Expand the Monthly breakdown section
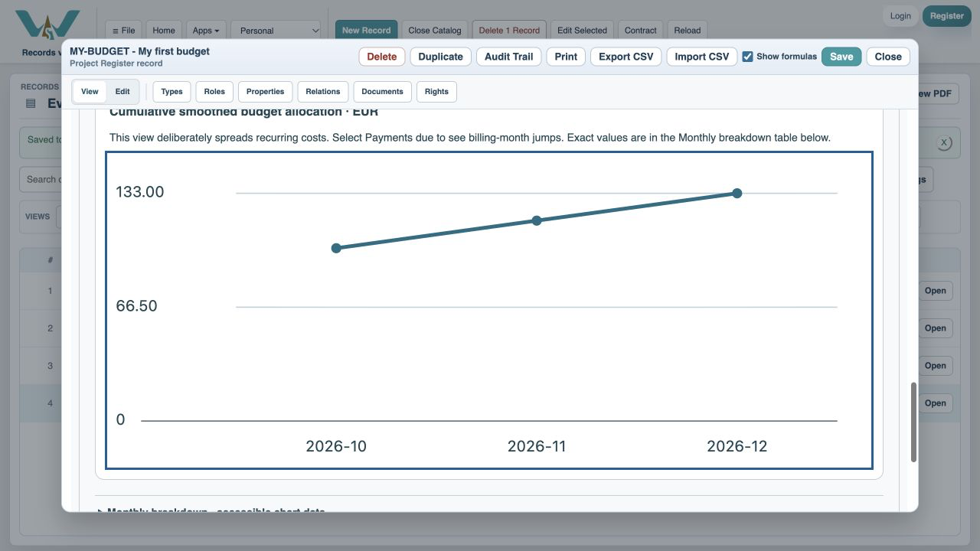This screenshot has width=980, height=551. [x=211, y=511]
